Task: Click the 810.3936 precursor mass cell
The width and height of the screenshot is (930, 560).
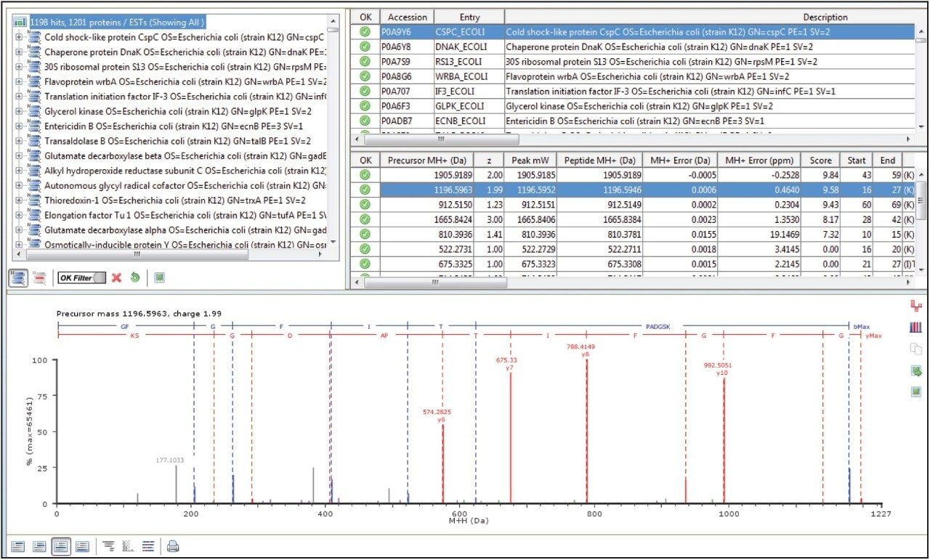Action: [x=426, y=235]
